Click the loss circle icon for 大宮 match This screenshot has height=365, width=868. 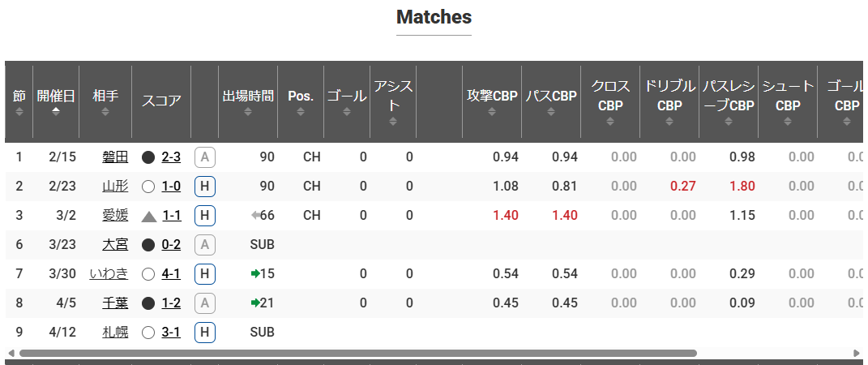coord(148,245)
